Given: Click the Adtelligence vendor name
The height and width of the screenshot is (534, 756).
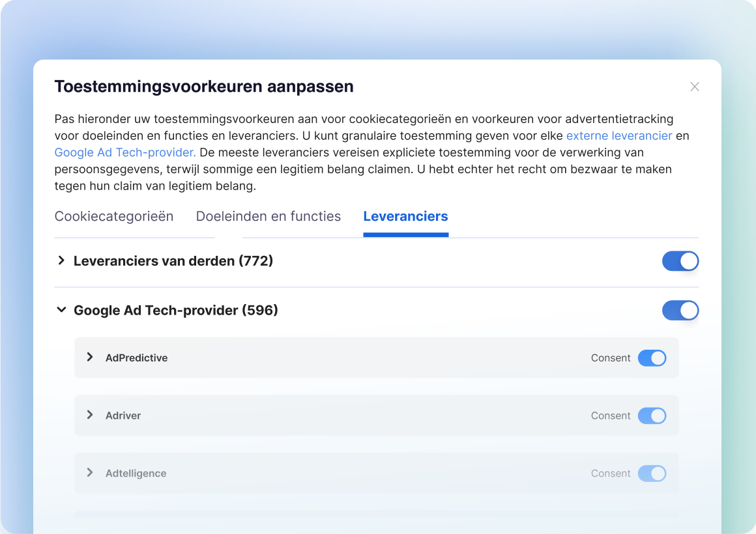Looking at the screenshot, I should [136, 473].
